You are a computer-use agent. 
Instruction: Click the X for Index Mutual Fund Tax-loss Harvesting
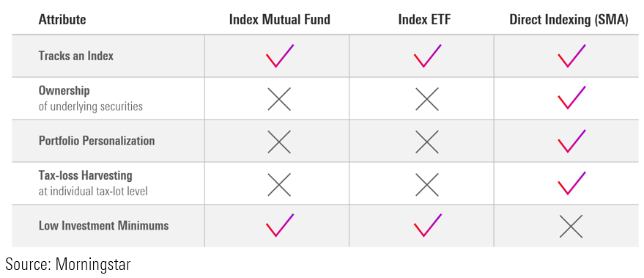pos(279,184)
